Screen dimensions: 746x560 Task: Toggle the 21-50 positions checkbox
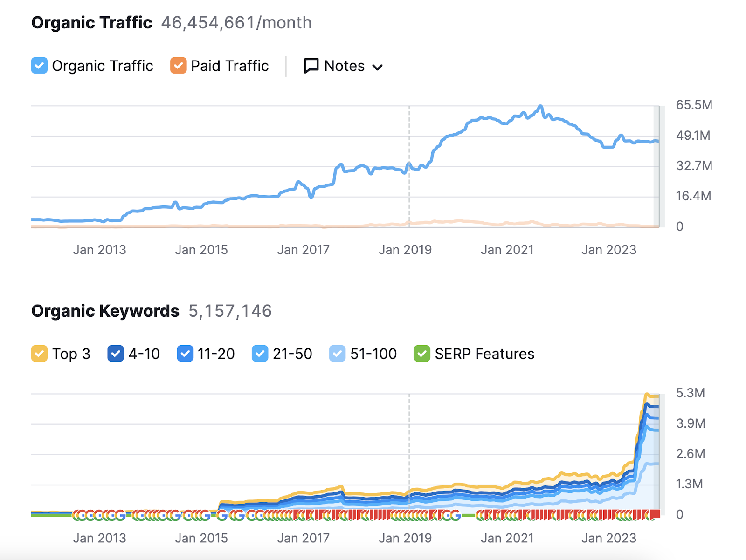click(260, 354)
